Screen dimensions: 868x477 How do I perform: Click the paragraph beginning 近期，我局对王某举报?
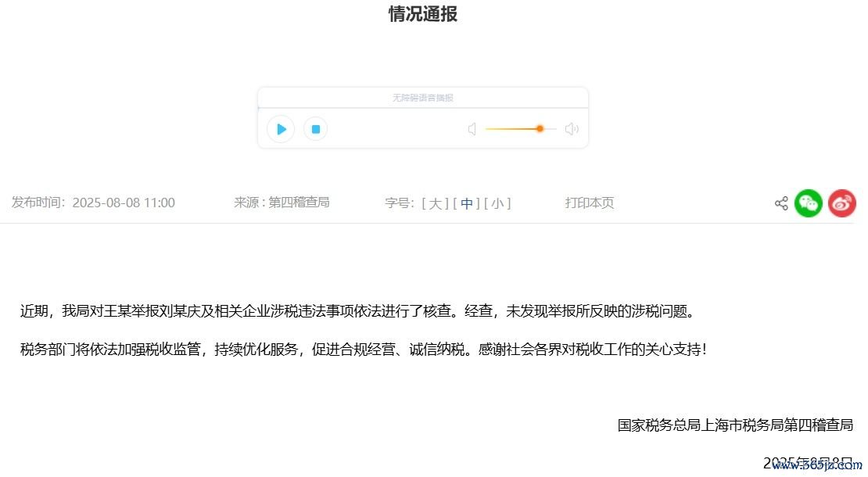click(x=357, y=311)
